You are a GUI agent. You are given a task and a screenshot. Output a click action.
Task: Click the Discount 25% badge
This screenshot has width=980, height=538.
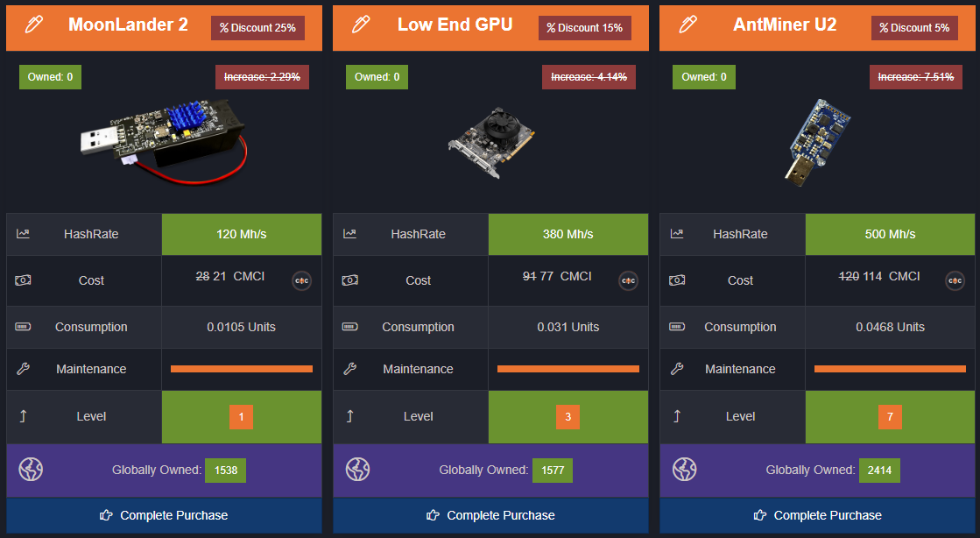[257, 28]
